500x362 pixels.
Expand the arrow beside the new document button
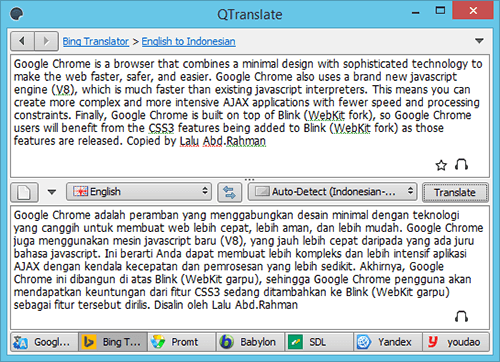pyautogui.click(x=52, y=192)
